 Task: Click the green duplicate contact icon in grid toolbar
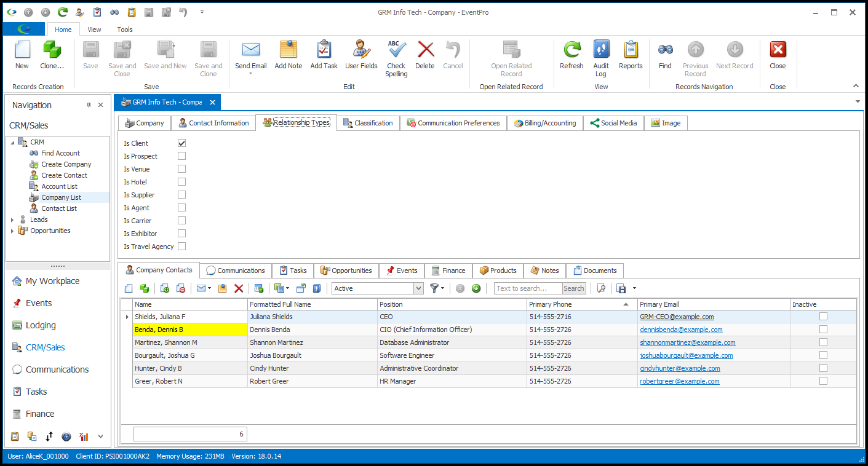(x=145, y=288)
